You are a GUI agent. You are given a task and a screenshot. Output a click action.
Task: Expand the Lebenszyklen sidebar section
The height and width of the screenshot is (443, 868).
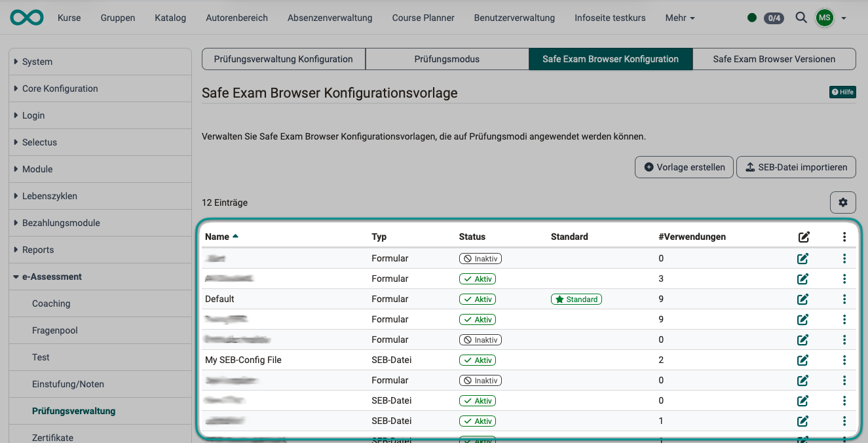(x=100, y=196)
